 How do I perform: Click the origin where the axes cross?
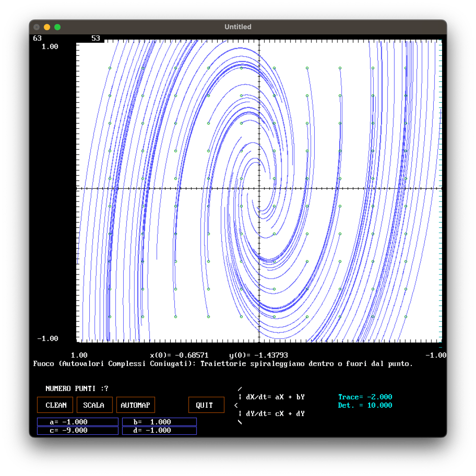click(258, 189)
